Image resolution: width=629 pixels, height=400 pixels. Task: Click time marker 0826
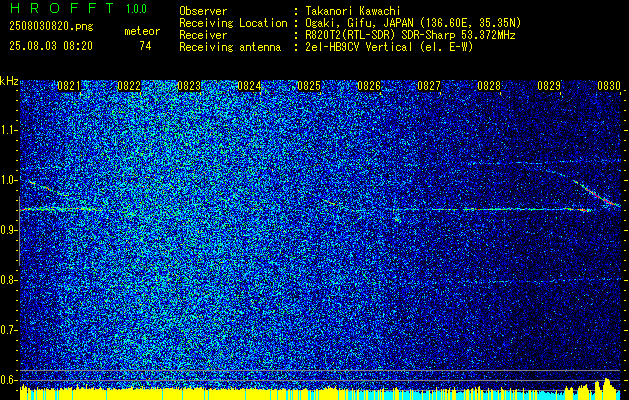click(x=369, y=86)
